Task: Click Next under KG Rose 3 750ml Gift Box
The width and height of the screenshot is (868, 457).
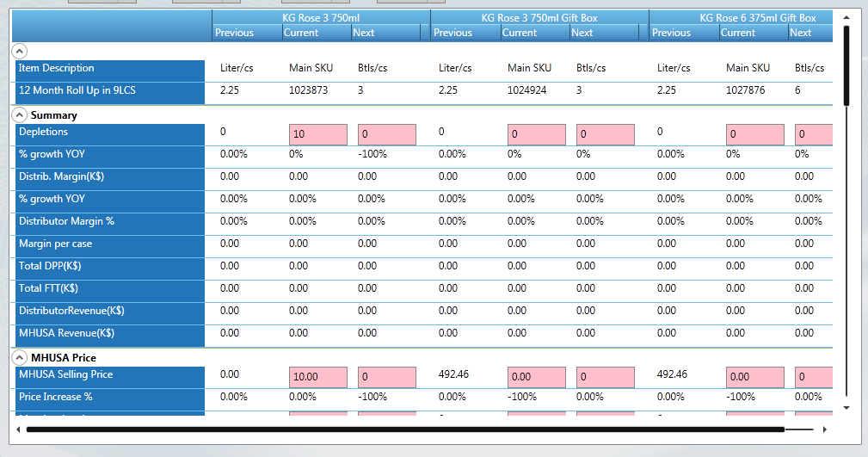Action: tap(605, 33)
